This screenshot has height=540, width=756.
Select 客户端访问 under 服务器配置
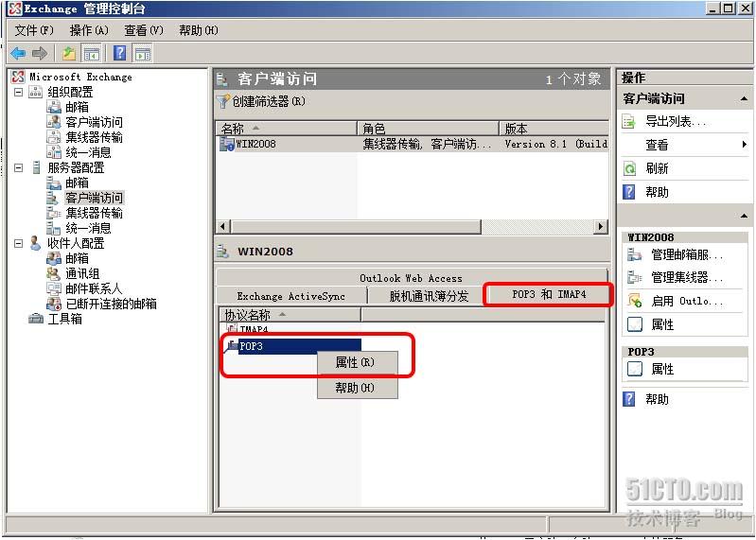point(94,198)
